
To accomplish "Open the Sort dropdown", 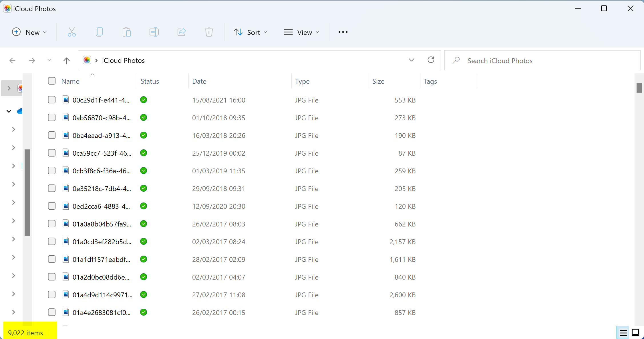I will pos(250,32).
